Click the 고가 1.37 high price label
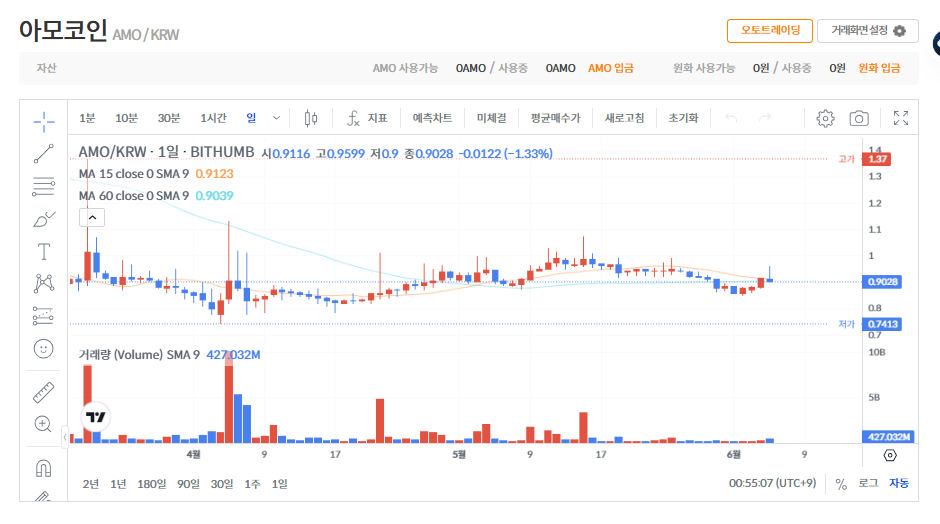Viewport: 940px width, 524px height. tap(876, 159)
